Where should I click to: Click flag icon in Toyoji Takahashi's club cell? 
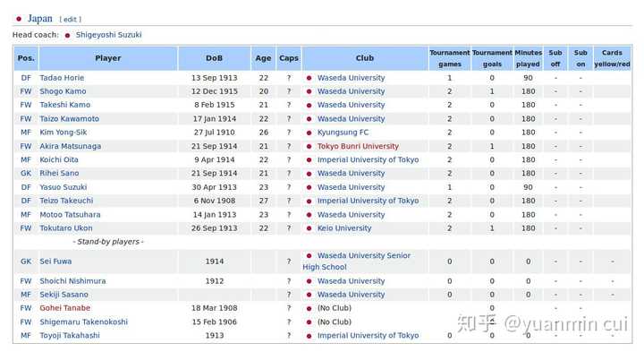click(x=309, y=336)
